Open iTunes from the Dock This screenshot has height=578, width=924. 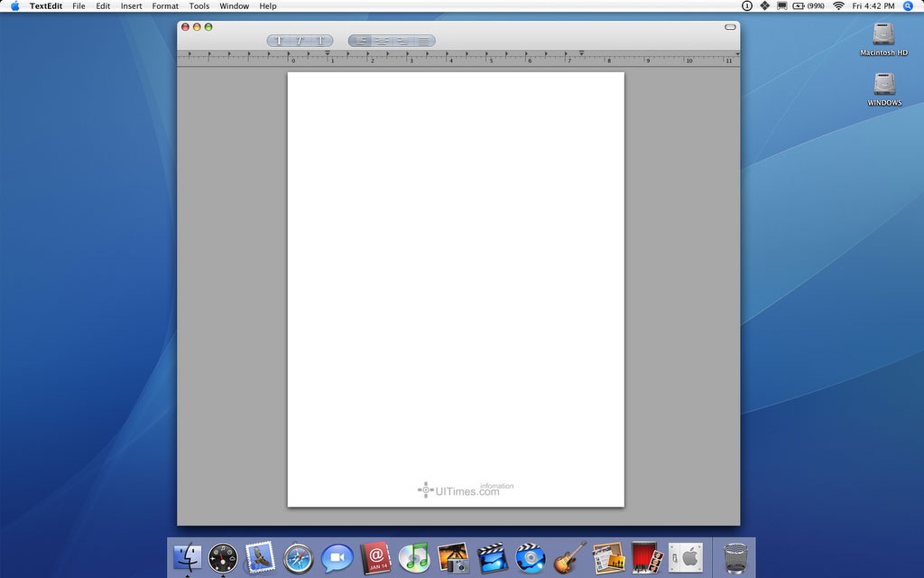click(x=413, y=558)
